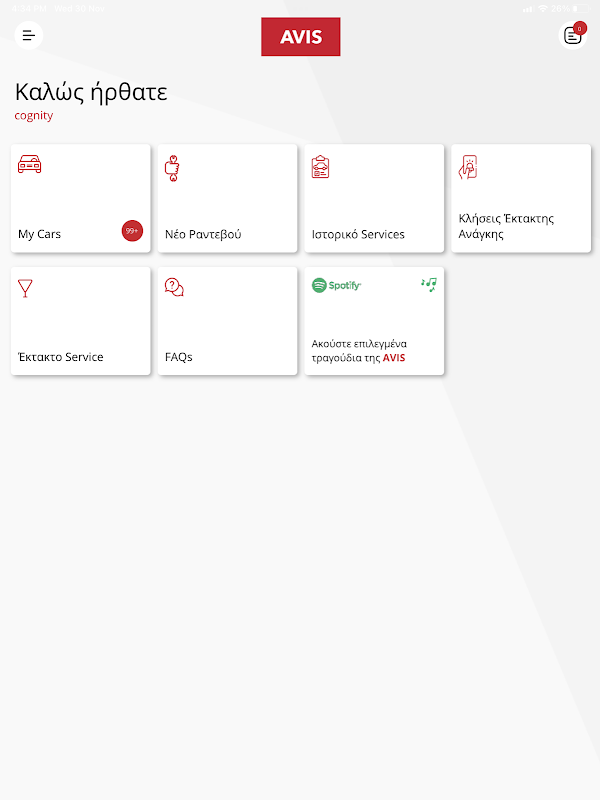Tap the warning triangle icon for Έκτακτο Service
This screenshot has width=600, height=800.
point(25,288)
